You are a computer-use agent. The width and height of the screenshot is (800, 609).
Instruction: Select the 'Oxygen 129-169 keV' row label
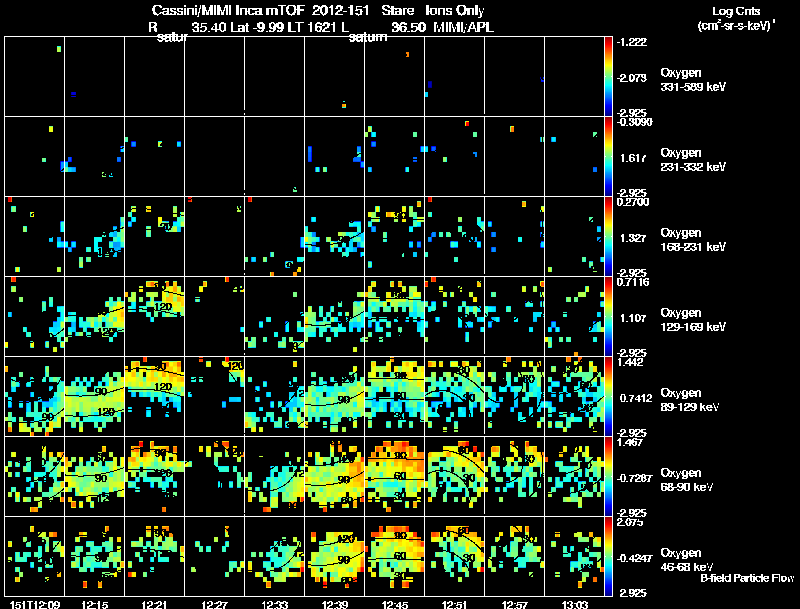pyautogui.click(x=692, y=320)
